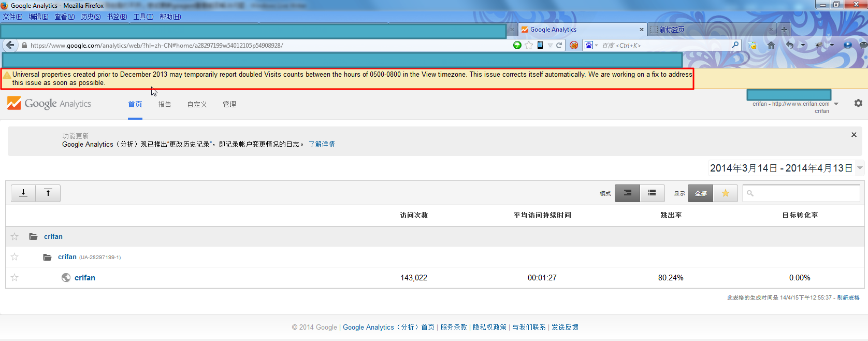The image size is (868, 341).
Task: Go to Firefox home page icon
Action: tap(771, 45)
